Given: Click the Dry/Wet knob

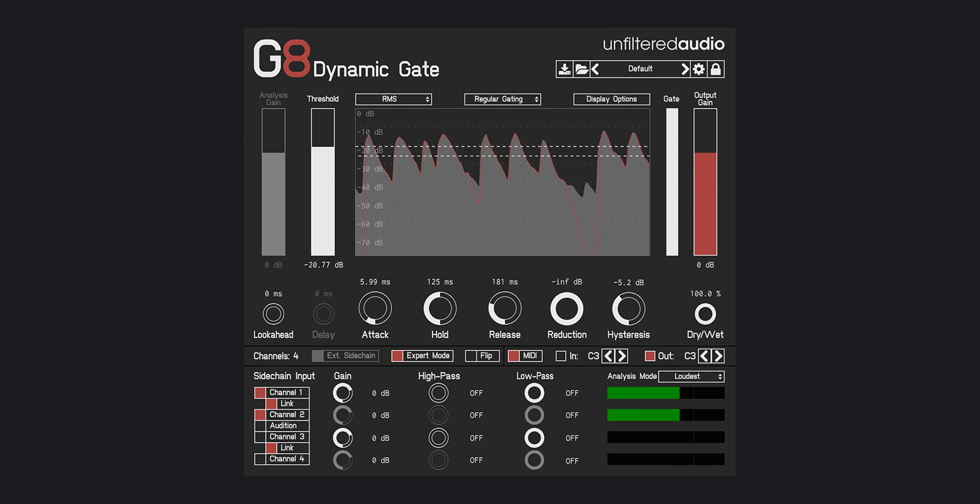Looking at the screenshot, I should coord(706,314).
